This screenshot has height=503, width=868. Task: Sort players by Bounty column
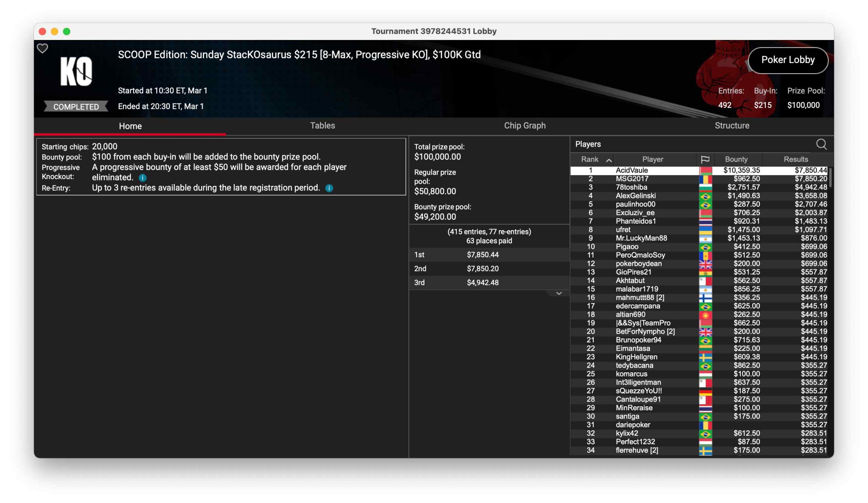pos(736,159)
